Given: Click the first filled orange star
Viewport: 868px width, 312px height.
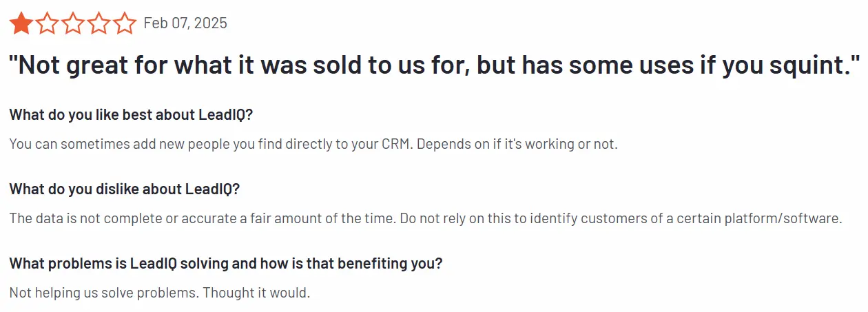Looking at the screenshot, I should coord(21,24).
